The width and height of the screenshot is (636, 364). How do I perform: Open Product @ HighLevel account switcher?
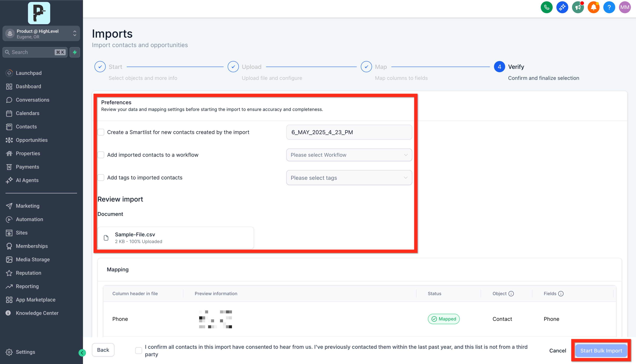pos(41,34)
